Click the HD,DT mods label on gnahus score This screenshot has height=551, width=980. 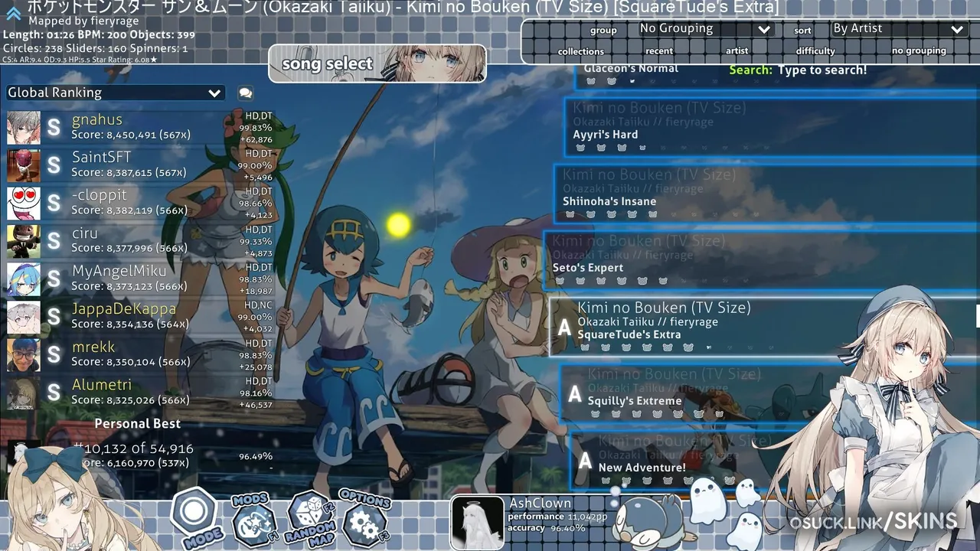tap(259, 116)
